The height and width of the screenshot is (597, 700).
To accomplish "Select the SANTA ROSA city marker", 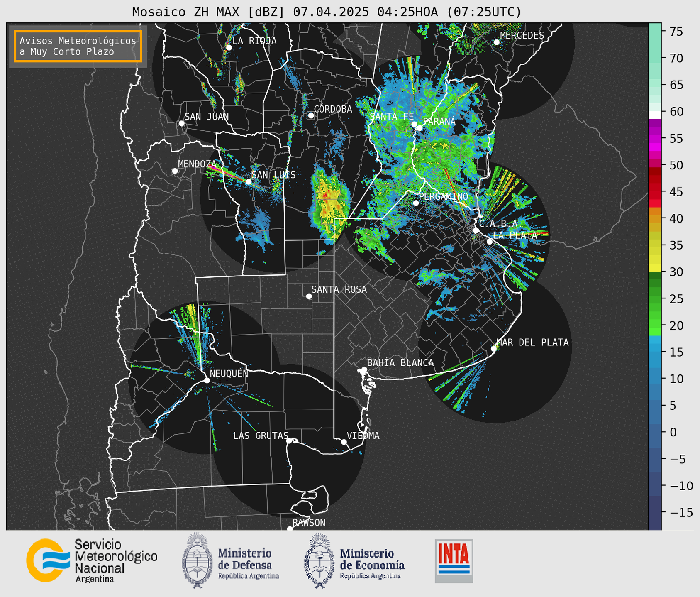I will (309, 296).
